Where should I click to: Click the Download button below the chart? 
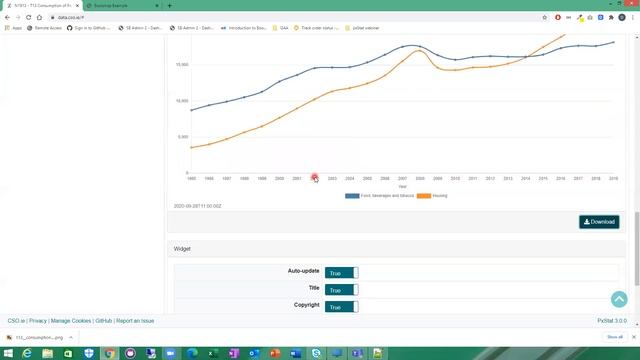(x=599, y=222)
